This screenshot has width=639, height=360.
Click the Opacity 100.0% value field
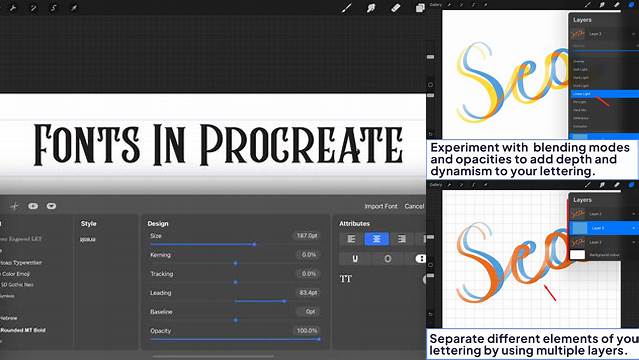pyautogui.click(x=307, y=331)
